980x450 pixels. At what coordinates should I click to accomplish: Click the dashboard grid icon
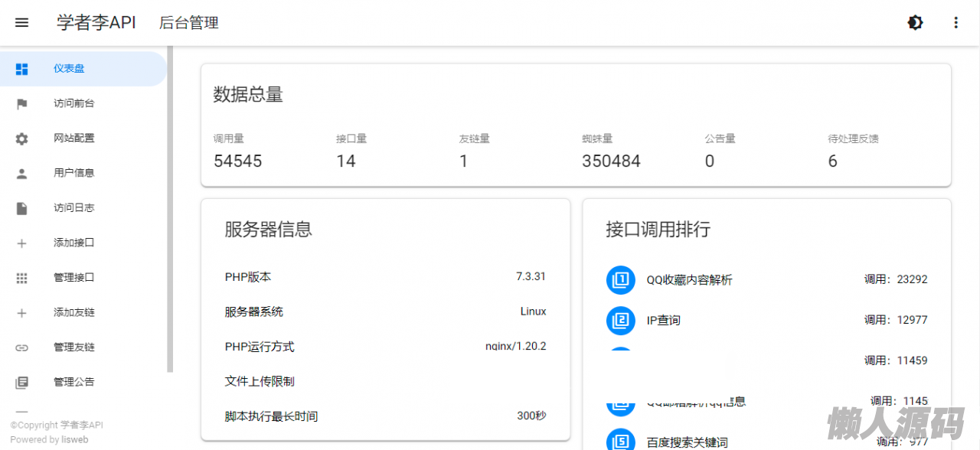pos(21,69)
